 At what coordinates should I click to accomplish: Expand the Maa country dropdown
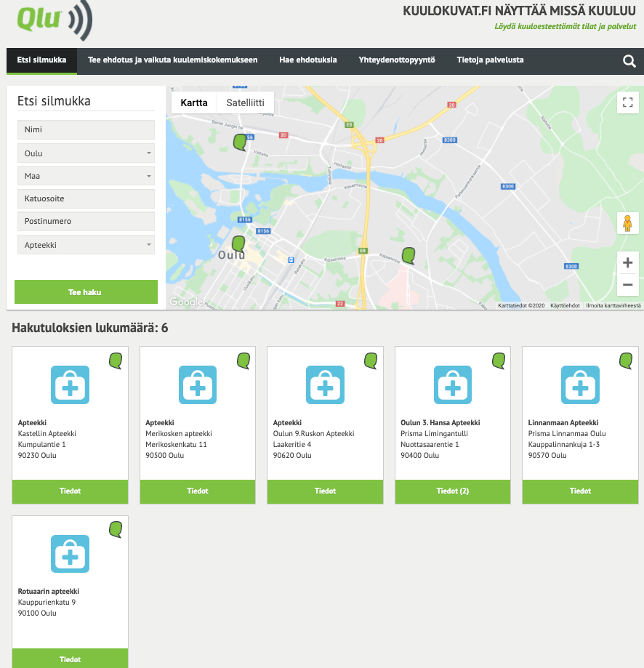point(86,176)
